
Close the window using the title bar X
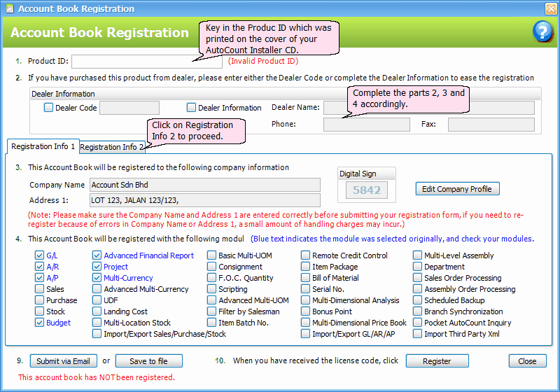click(551, 9)
